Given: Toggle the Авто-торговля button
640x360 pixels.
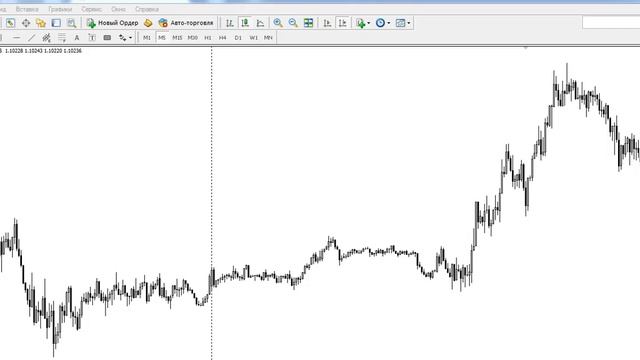Looking at the screenshot, I should pyautogui.click(x=186, y=23).
